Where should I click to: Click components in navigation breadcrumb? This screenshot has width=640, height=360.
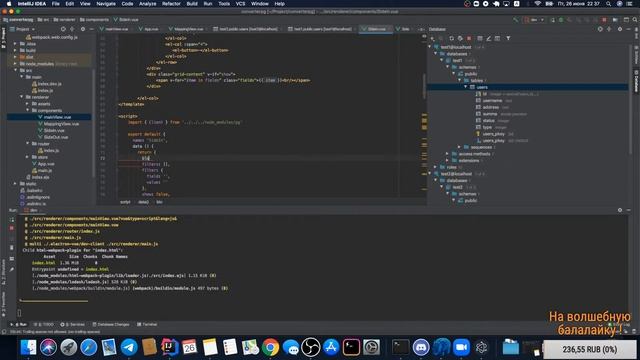(x=94, y=20)
